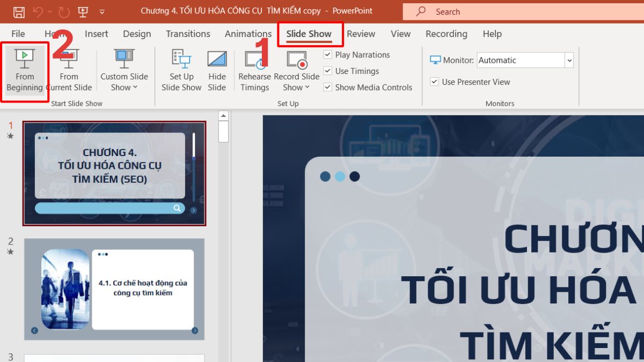Screen dimensions: 644x362
Task: Open Custom Slide Show menu
Action: 124,71
